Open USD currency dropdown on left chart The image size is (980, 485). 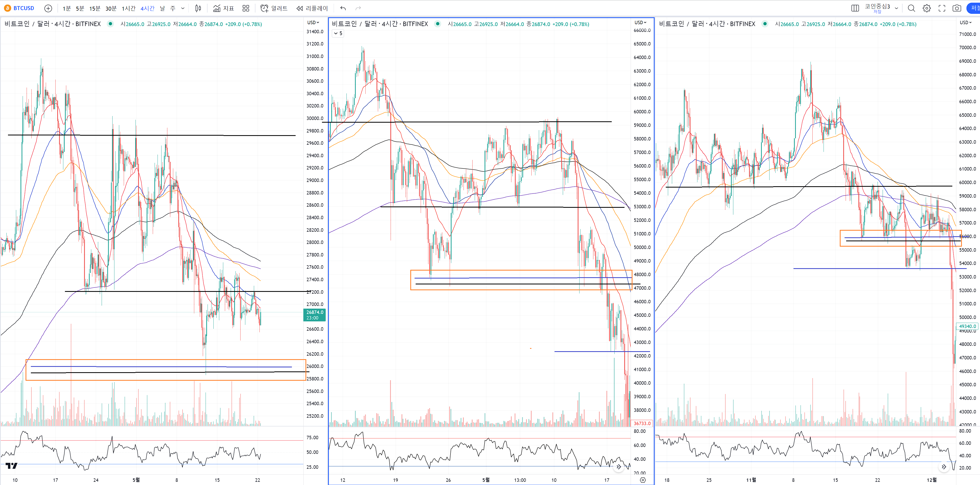(x=313, y=22)
